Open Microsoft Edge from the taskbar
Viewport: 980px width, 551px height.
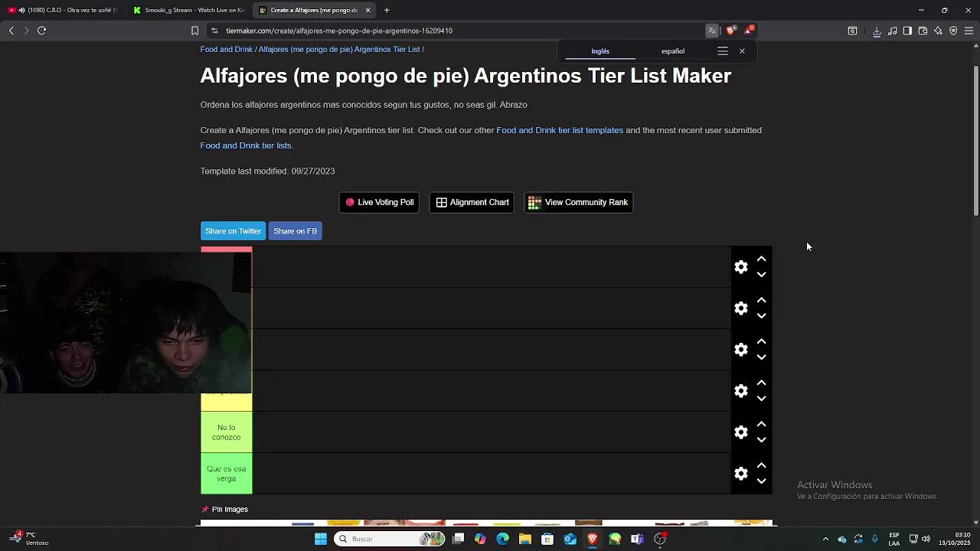tap(502, 539)
